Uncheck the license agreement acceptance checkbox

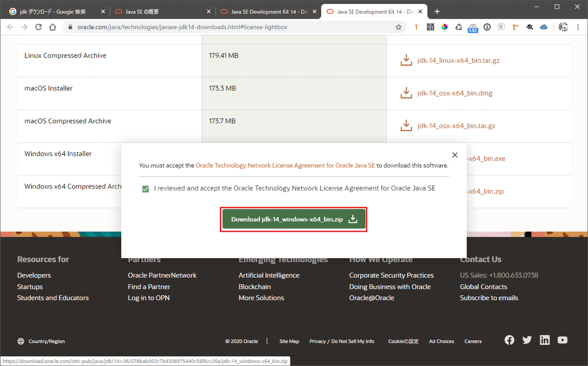click(146, 189)
